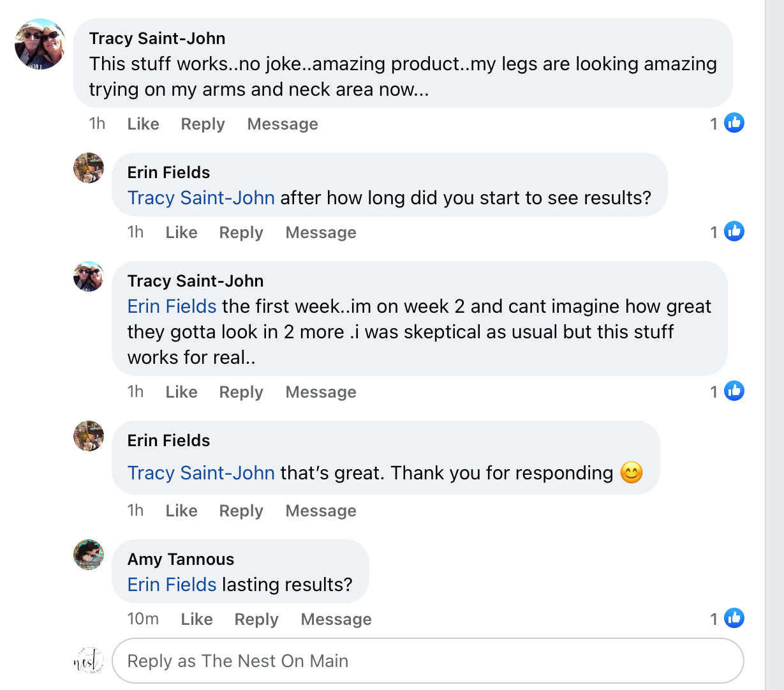Screen dimensions: 784x690
Task: Click like reaction icon on Erin's results question
Action: point(734,232)
